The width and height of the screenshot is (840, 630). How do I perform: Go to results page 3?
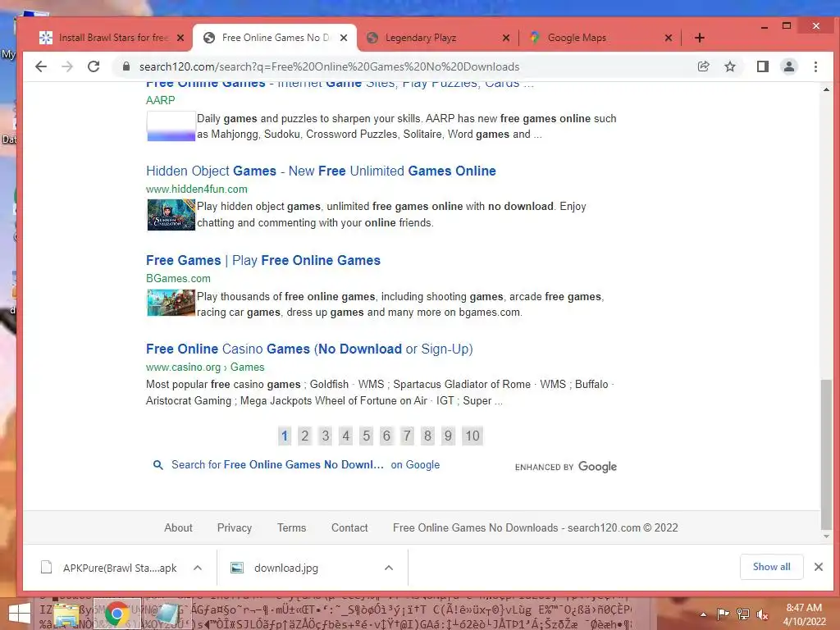[325, 436]
